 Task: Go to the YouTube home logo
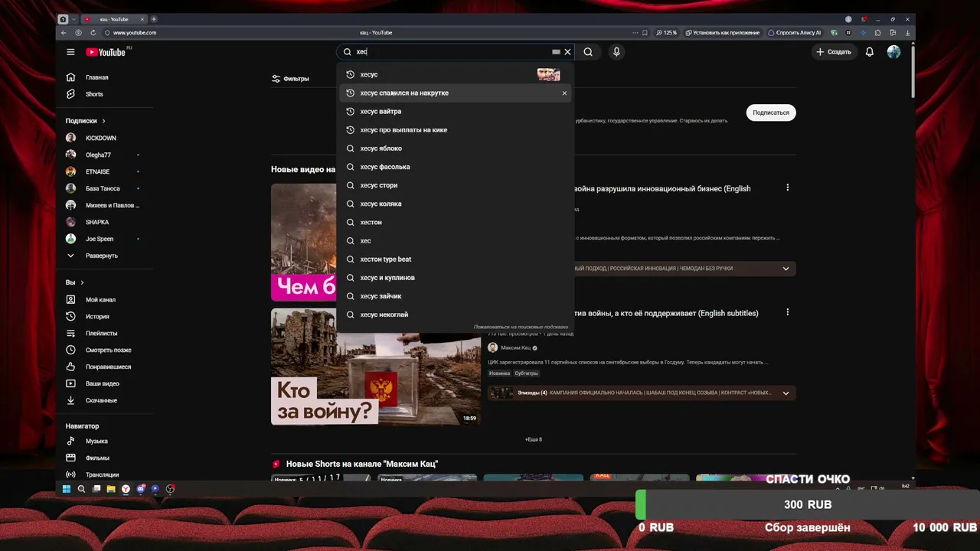(106, 52)
